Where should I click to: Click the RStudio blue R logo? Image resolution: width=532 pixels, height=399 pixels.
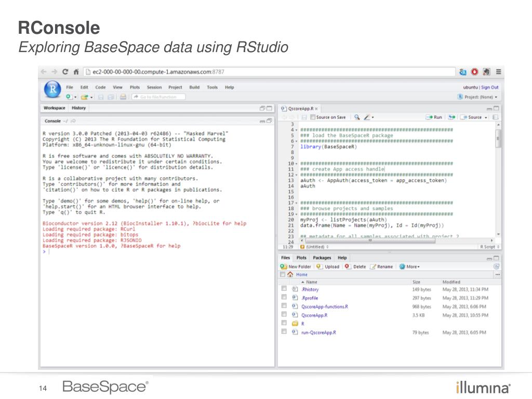coord(52,89)
